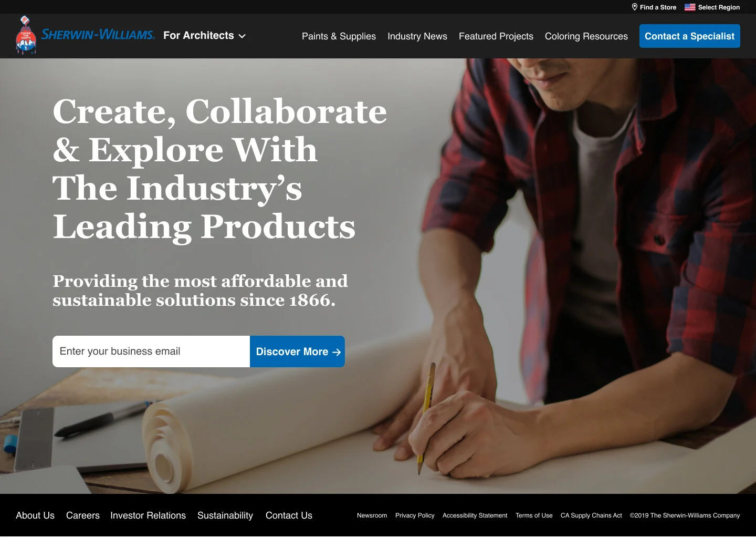The image size is (756, 538).
Task: Click the Sherwin-Williams wordmark text
Action: coord(98,35)
